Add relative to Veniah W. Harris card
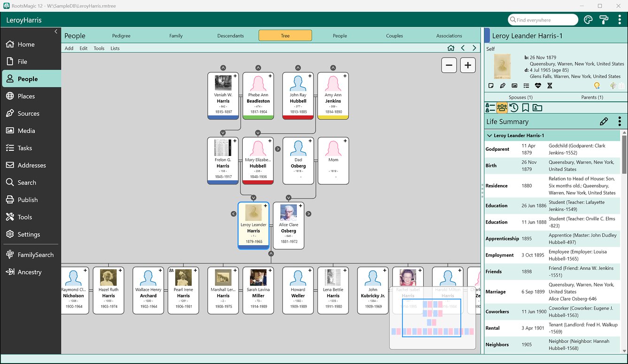 (x=235, y=76)
